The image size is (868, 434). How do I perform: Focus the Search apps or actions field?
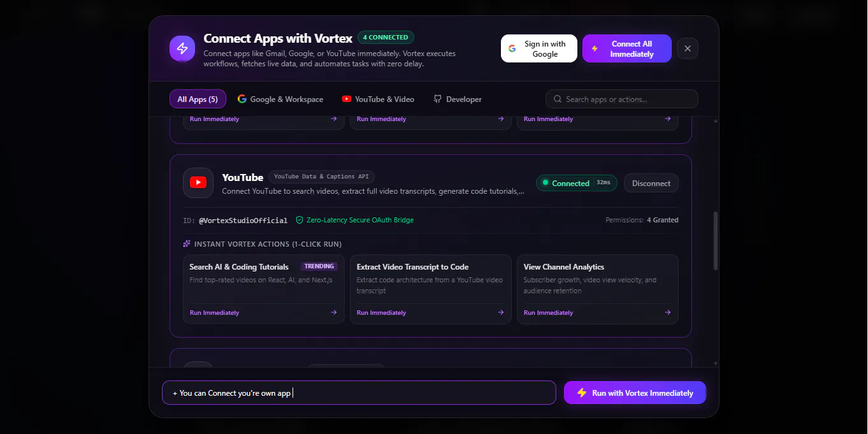click(x=622, y=99)
